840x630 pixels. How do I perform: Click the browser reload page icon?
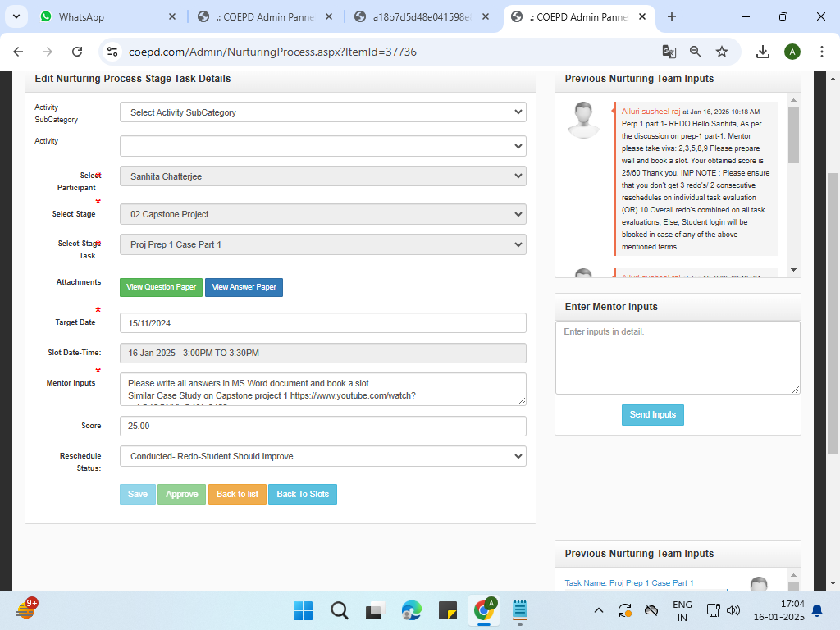click(x=77, y=52)
